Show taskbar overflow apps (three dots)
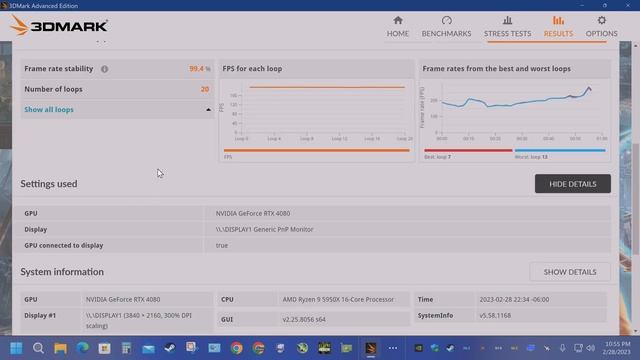 coord(393,348)
